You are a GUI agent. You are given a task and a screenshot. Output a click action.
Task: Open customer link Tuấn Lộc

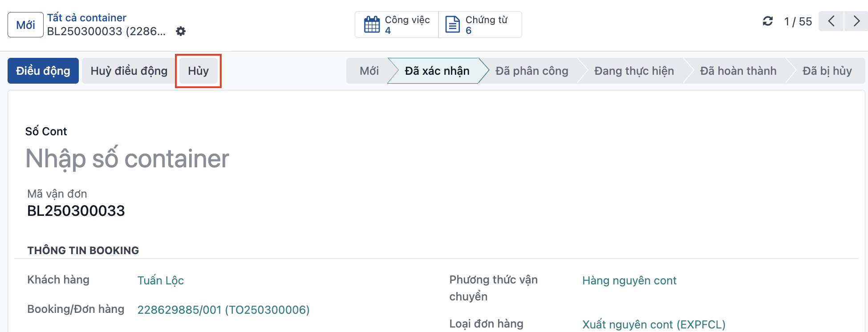161,280
